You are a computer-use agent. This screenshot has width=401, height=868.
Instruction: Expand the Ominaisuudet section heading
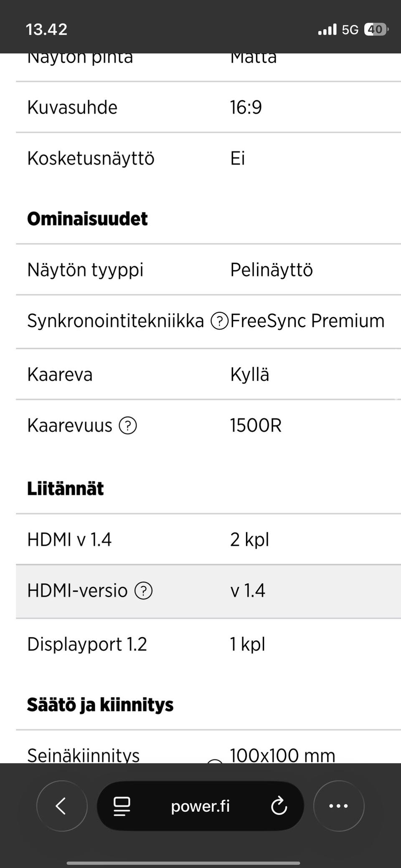point(87,218)
